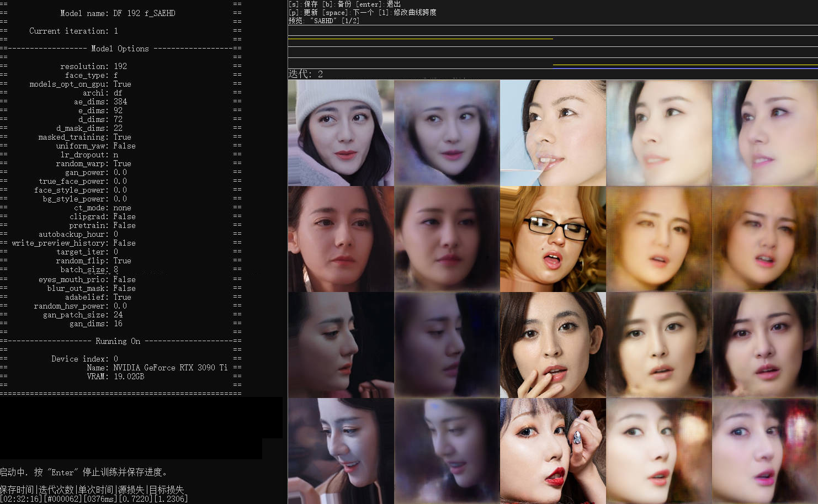The height and width of the screenshot is (504, 818).
Task: Click the 'ae_dims: 384' row
Action: coord(100,102)
